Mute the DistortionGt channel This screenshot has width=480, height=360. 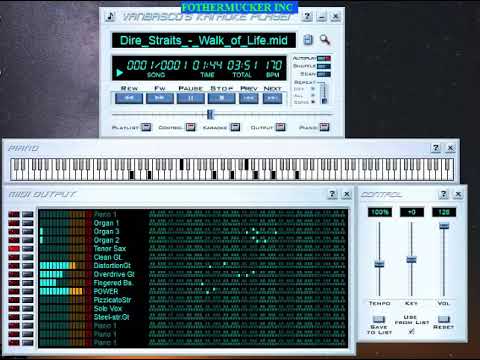point(14,266)
